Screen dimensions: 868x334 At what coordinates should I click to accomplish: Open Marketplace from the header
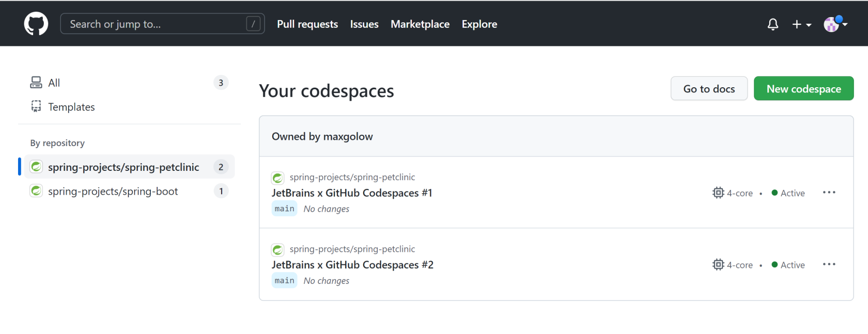click(420, 24)
